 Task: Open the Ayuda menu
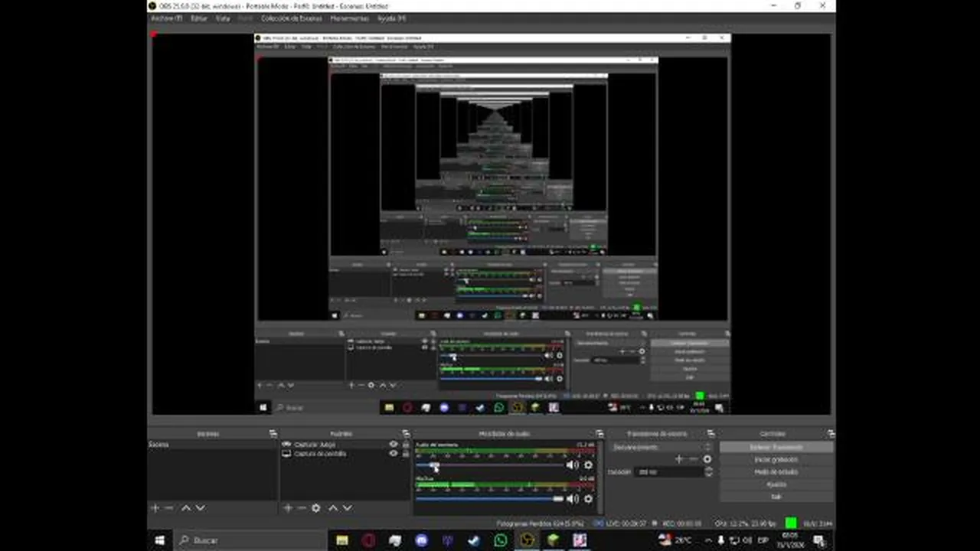coord(391,18)
